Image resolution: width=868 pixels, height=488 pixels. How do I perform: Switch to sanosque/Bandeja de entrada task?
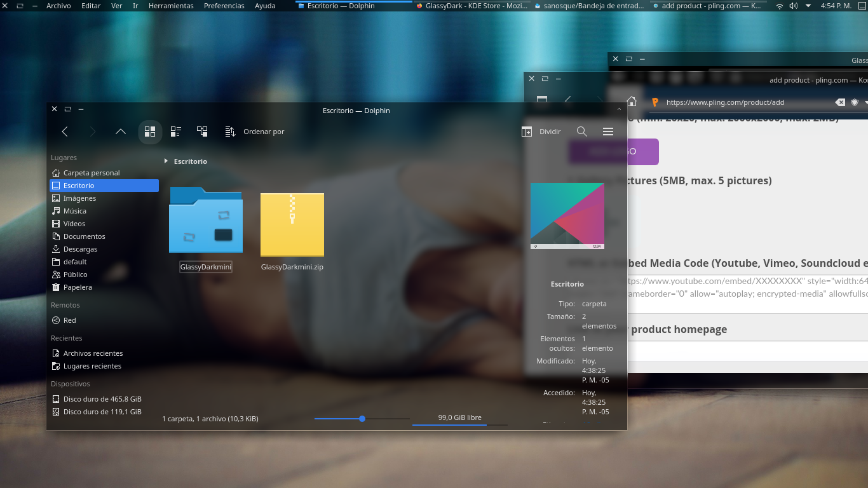tap(590, 6)
